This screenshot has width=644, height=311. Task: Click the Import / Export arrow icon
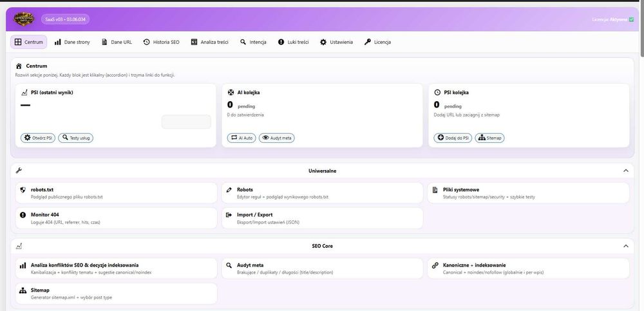pos(229,214)
